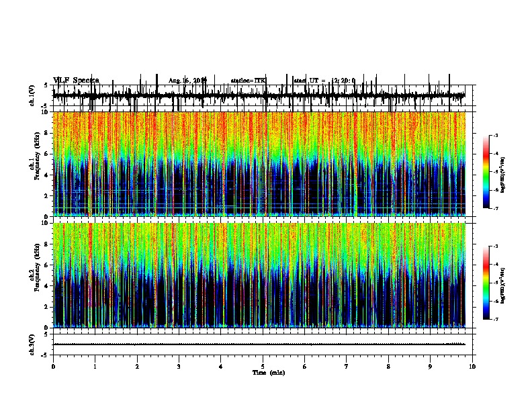Click the "-7" value on the ch.1 colorbar
The height and width of the screenshot is (411, 532).
coord(496,208)
